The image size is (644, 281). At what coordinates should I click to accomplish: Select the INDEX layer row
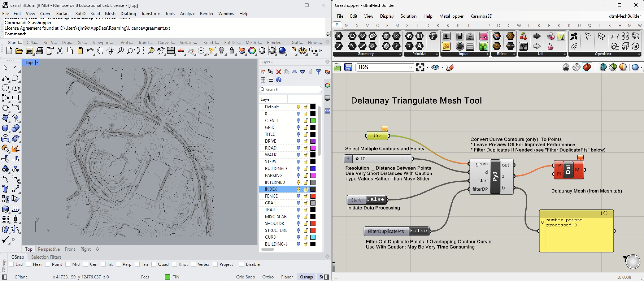(288, 189)
